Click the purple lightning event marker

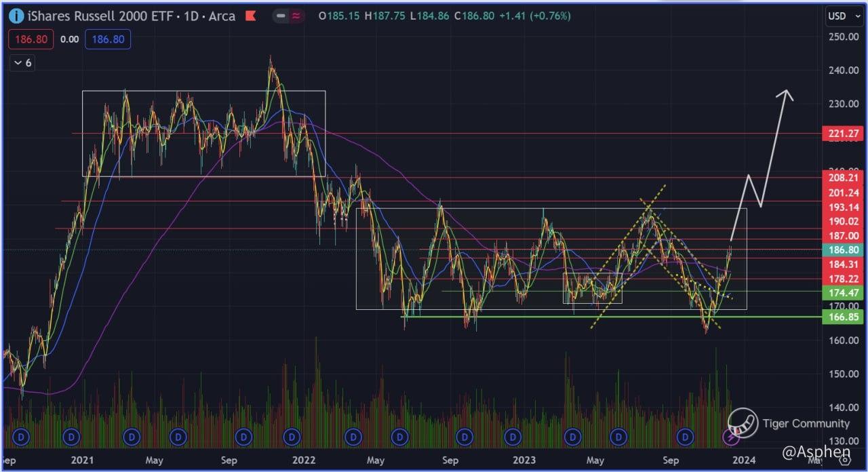pyautogui.click(x=730, y=437)
